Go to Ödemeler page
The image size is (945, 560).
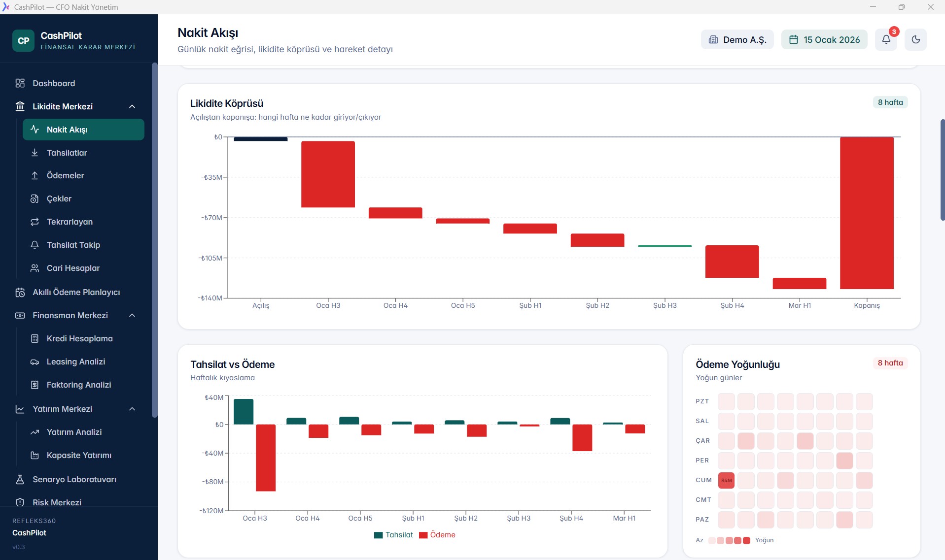coord(83,175)
